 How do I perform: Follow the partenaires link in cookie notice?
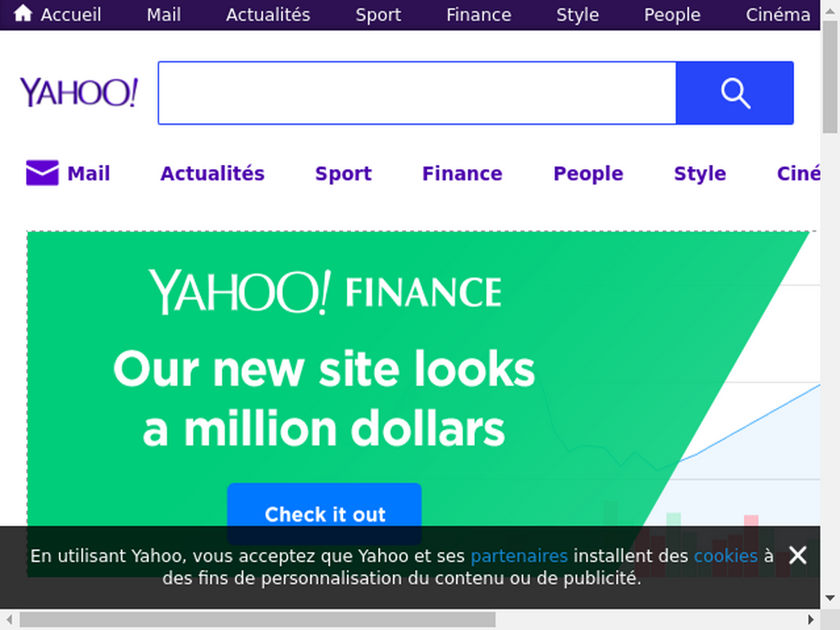point(519,555)
